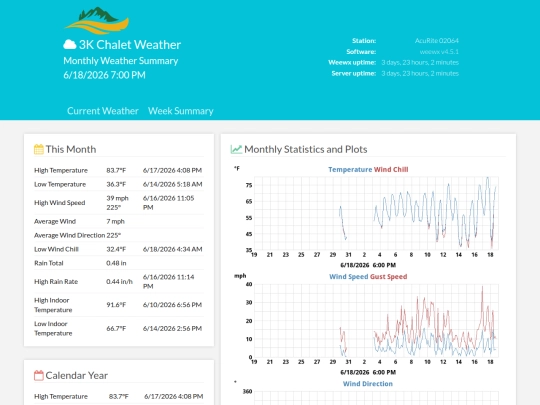The image size is (540, 405).
Task: Click the Gust Speed legend label
Action: pyautogui.click(x=388, y=277)
